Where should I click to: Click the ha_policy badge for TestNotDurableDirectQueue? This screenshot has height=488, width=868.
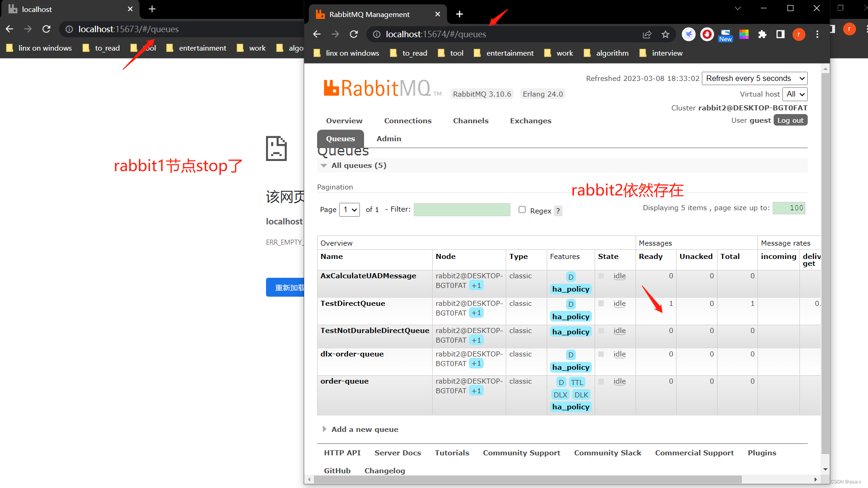(571, 332)
